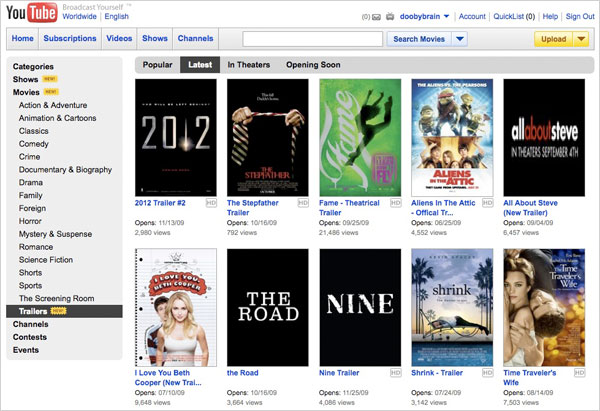
Task: Go to the Home nav tab
Action: [x=23, y=39]
